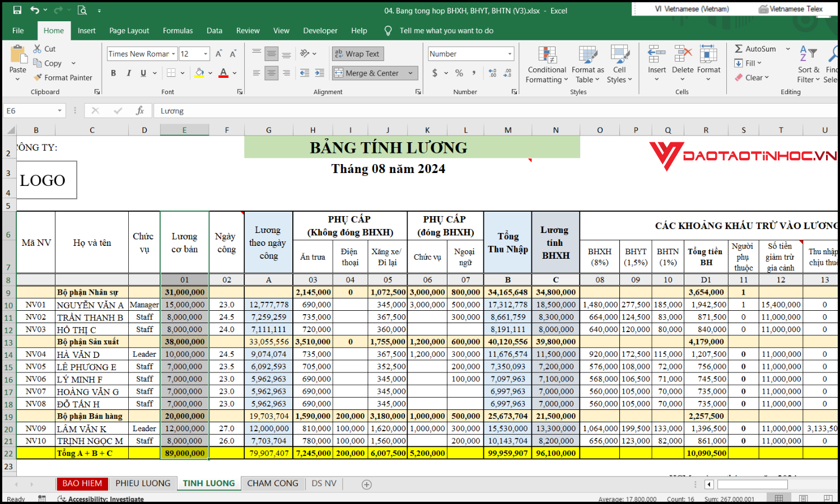Switch to the Page Layout tab
This screenshot has width=840, height=504.
129,31
